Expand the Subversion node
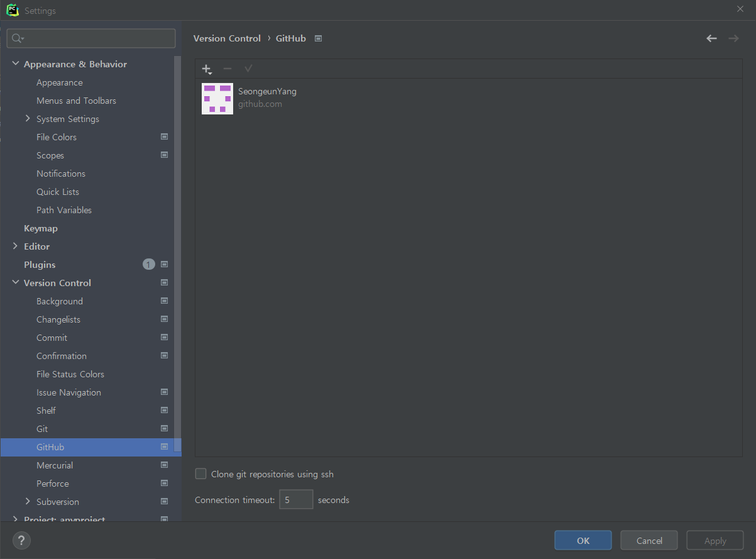The height and width of the screenshot is (559, 756). click(28, 501)
